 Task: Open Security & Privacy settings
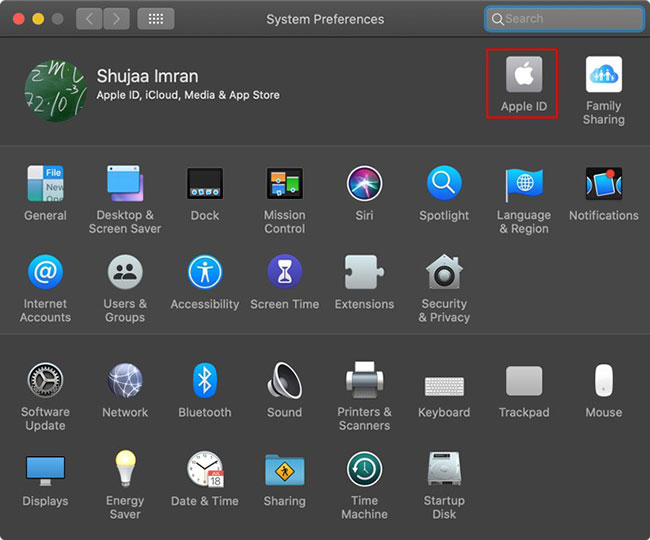[x=444, y=272]
